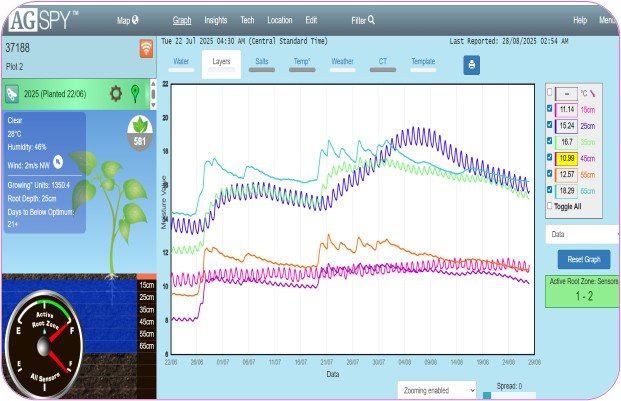The height and width of the screenshot is (401, 621).
Task: Click the crop icon beside 2025 Planted
Action: pyautogui.click(x=13, y=95)
